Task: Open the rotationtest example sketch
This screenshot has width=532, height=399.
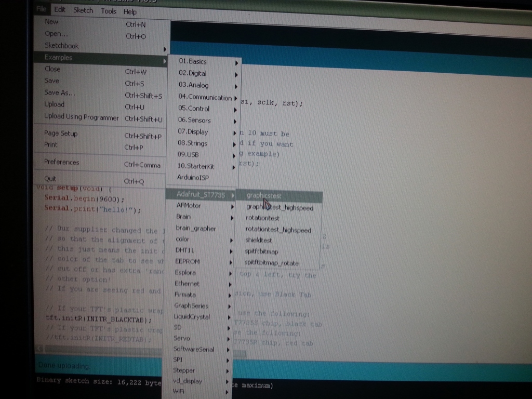Action: [x=278, y=219]
